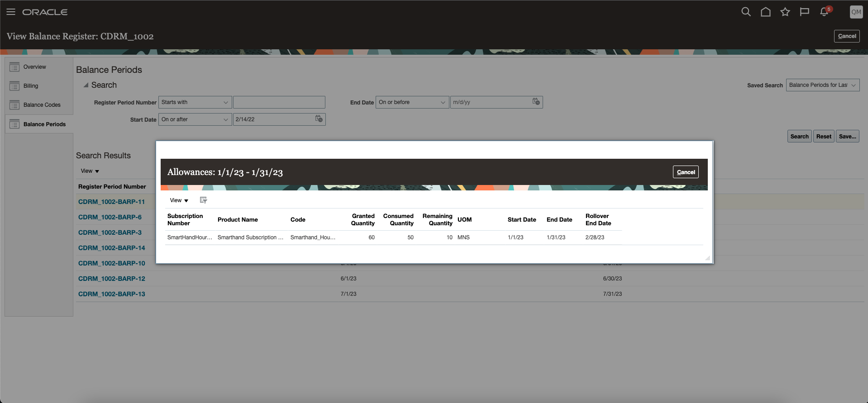Screen dimensions: 868x403
Task: Open CDRM_1002-BARP-3 link
Action: coord(110,232)
